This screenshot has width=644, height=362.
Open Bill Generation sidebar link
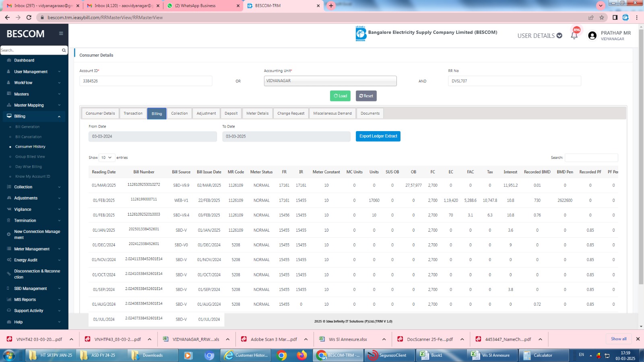(x=27, y=127)
